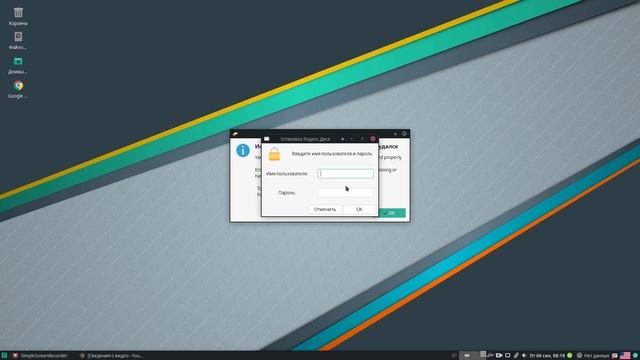
Task: Open the US flag keyboard layout indicator
Action: [x=625, y=356]
